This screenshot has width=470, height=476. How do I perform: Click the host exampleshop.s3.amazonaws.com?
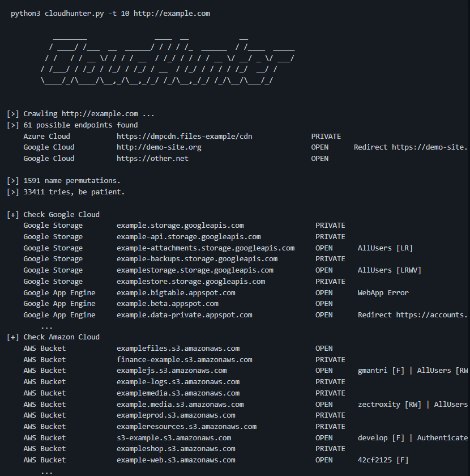click(176, 449)
